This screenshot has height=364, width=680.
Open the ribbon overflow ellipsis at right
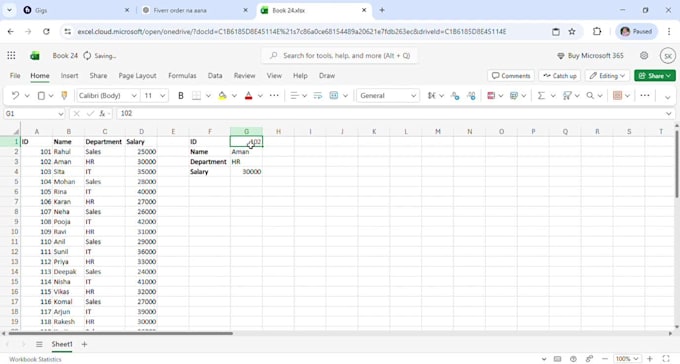645,95
